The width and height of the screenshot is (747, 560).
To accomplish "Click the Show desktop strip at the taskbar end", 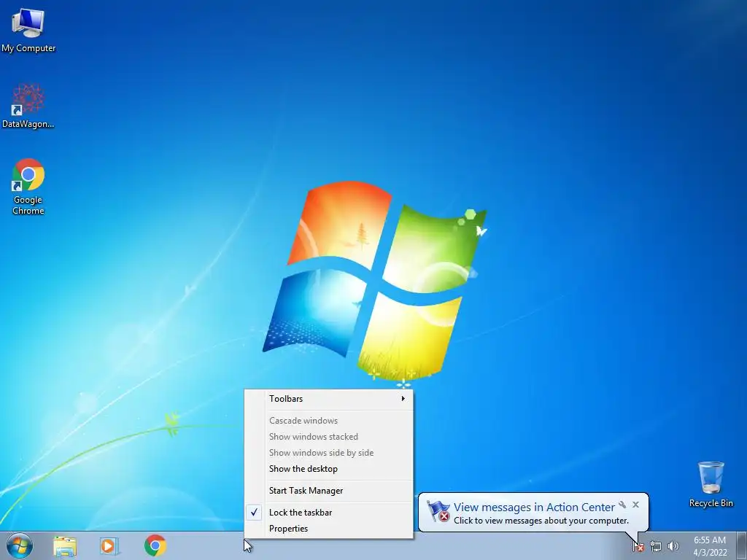I will (742, 545).
